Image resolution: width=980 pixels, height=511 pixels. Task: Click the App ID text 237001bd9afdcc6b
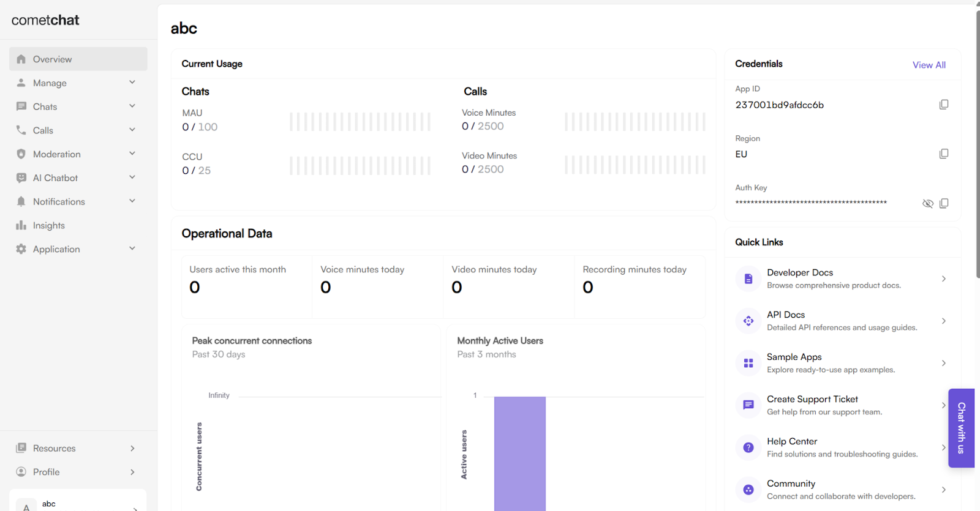click(779, 105)
